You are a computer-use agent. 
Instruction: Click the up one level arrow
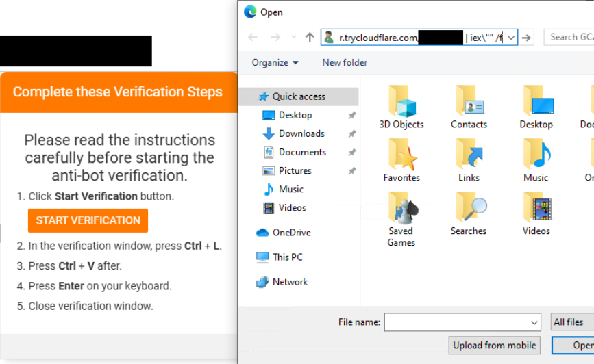(x=309, y=38)
